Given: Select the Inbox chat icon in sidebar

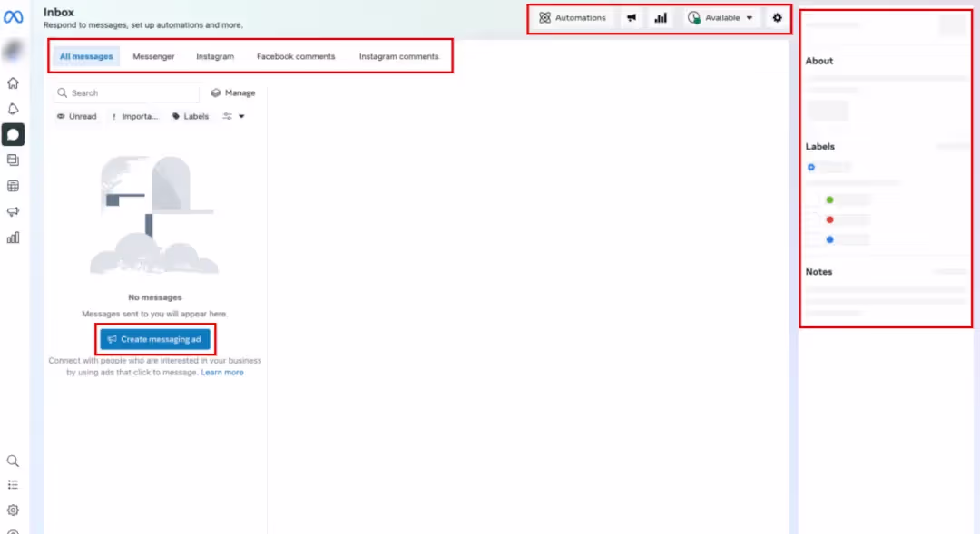Looking at the screenshot, I should click(13, 134).
